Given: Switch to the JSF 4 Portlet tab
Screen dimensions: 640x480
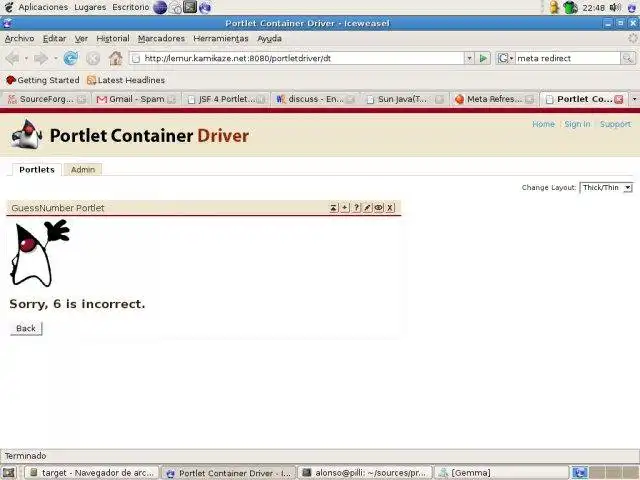Looking at the screenshot, I should click(x=225, y=99).
